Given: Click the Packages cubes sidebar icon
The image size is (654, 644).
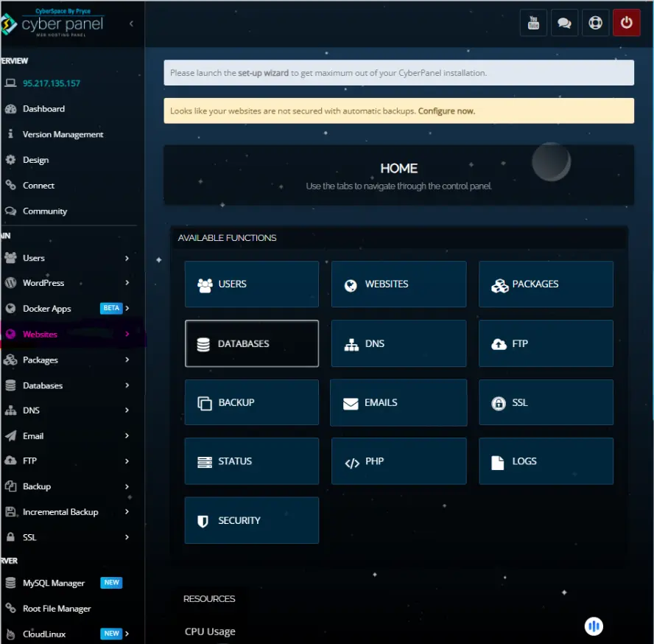Looking at the screenshot, I should click(x=10, y=360).
